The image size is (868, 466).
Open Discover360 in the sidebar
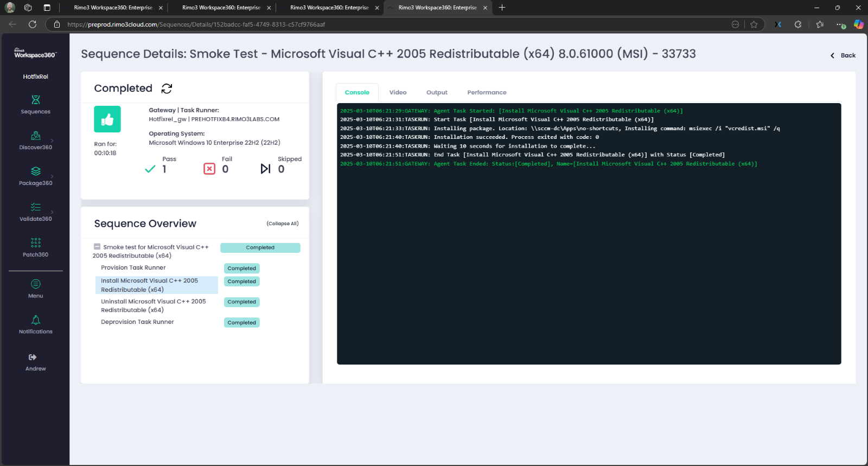click(x=36, y=136)
